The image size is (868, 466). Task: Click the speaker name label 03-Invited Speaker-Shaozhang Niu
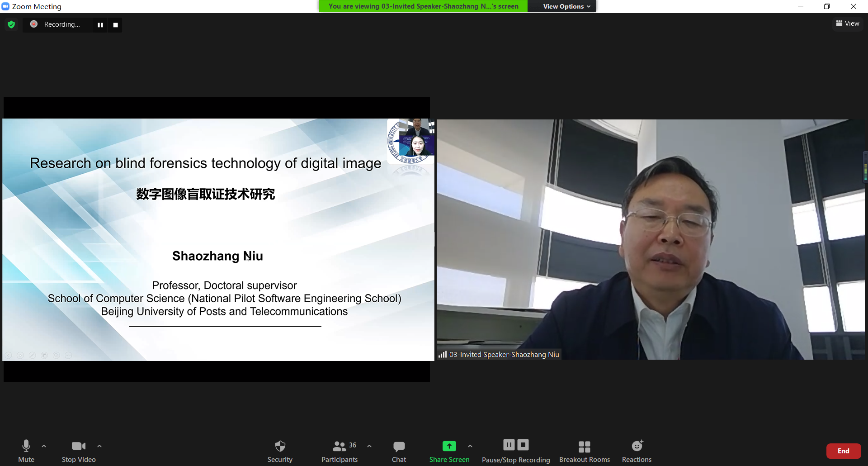tap(504, 355)
